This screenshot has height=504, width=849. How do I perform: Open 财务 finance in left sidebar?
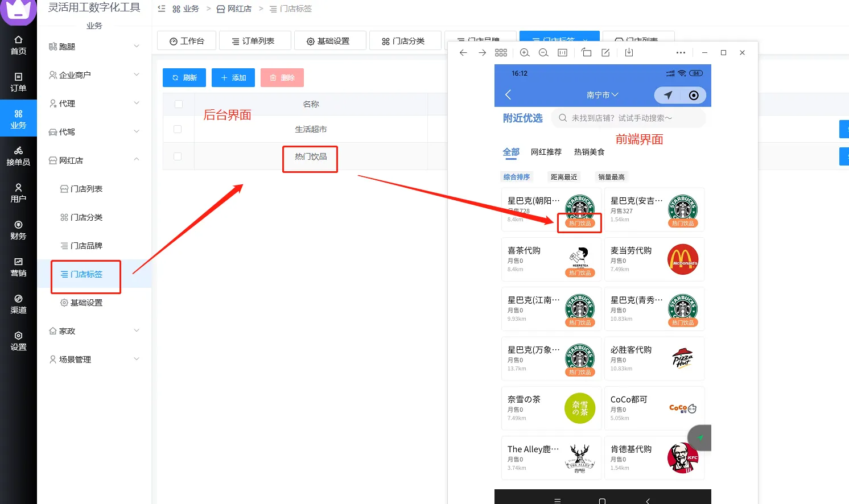tap(18, 230)
